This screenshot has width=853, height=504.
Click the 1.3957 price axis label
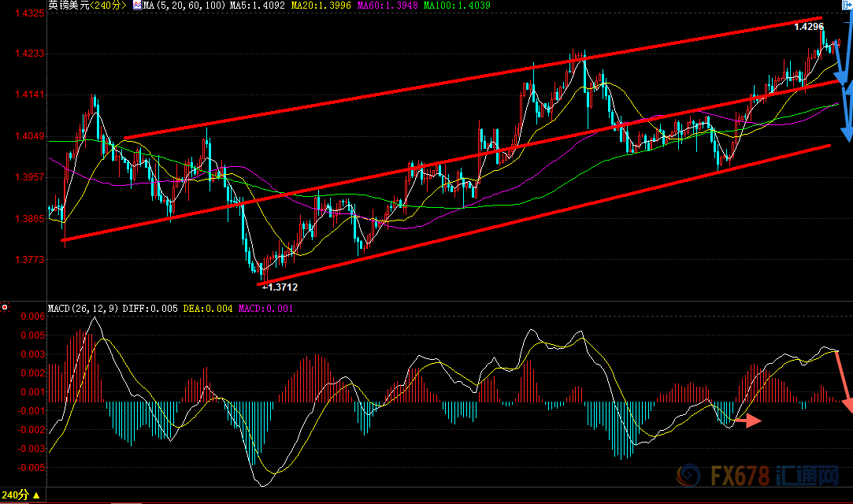[x=29, y=177]
